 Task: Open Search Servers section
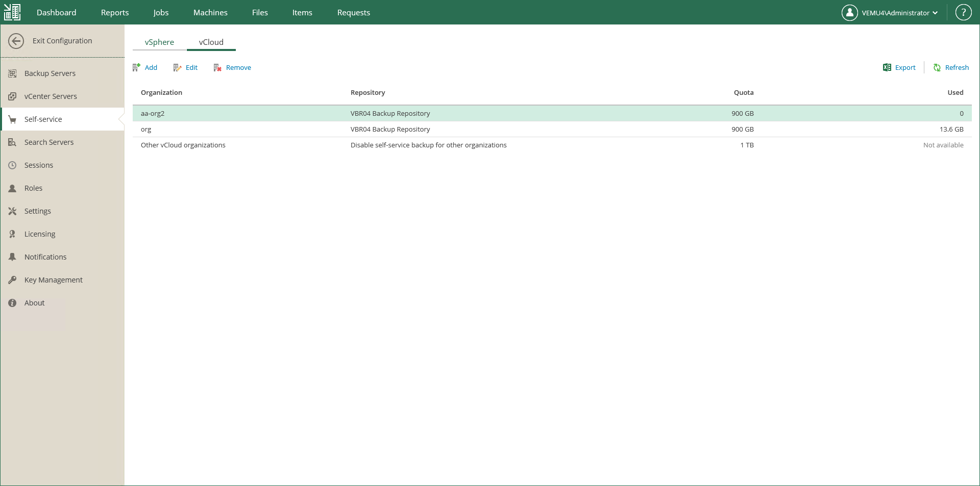62,142
